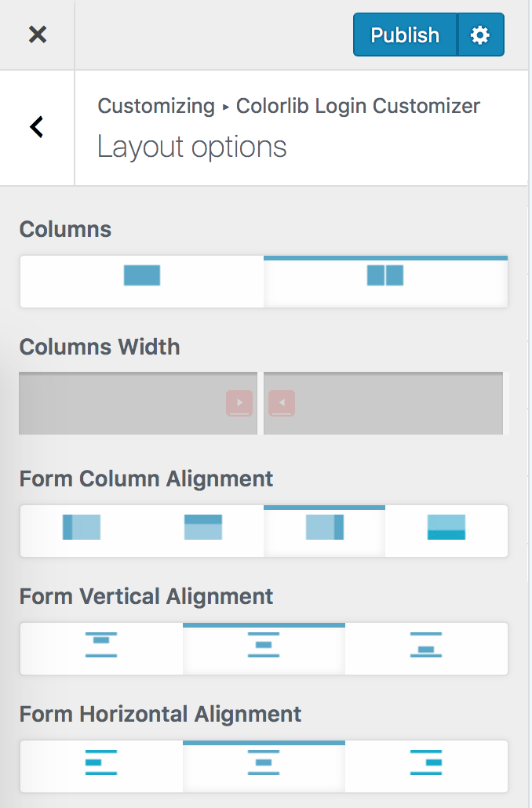Select the two columns layout option
Screen dimensions: 532x808
(x=386, y=281)
